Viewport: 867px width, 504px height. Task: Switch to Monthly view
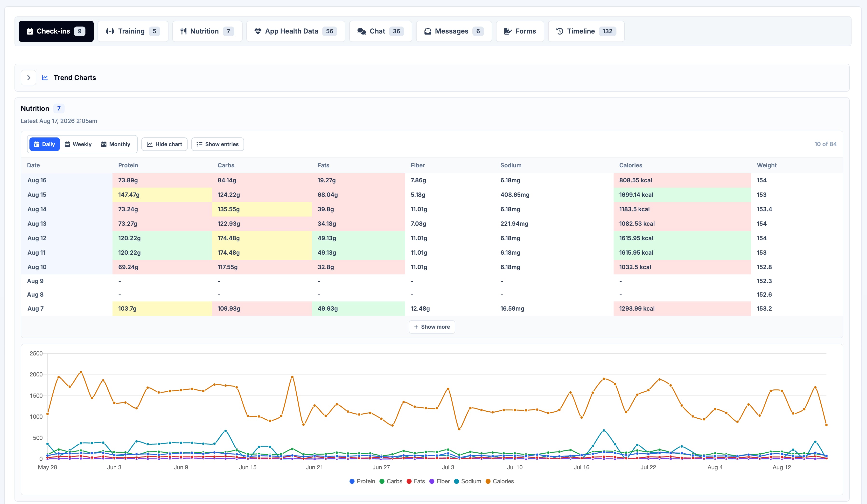click(x=116, y=144)
